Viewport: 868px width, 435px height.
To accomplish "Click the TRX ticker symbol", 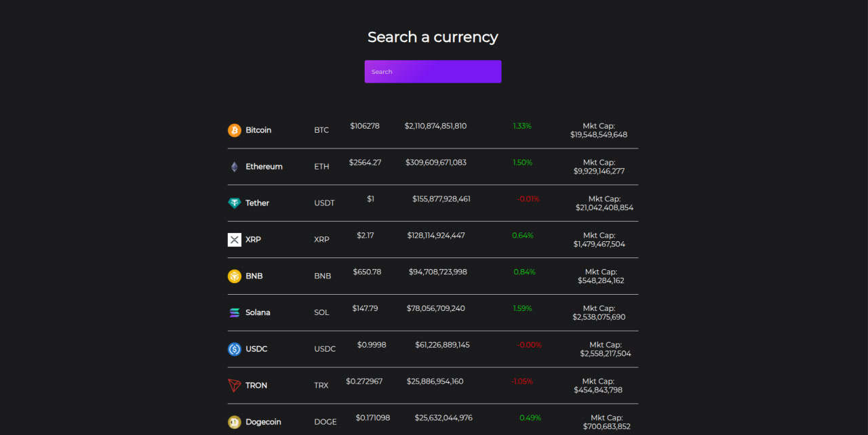I will coord(321,386).
